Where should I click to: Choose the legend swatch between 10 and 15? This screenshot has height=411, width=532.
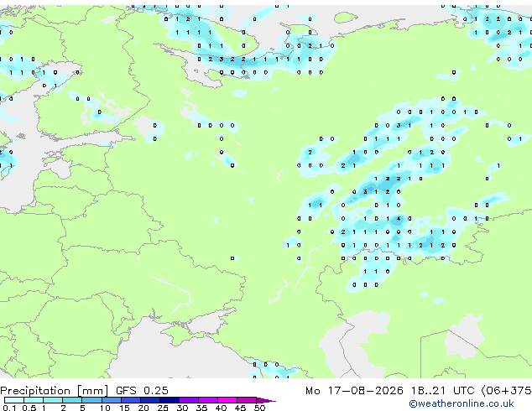pos(112,400)
